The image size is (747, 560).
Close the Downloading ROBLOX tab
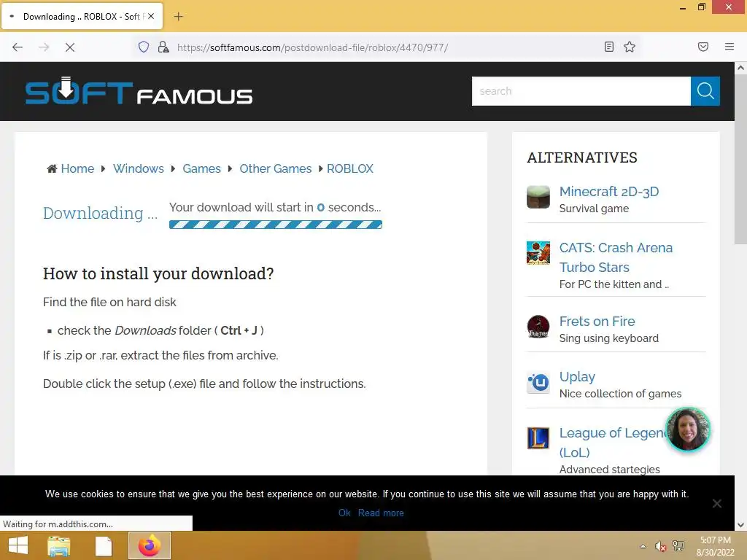pyautogui.click(x=151, y=16)
